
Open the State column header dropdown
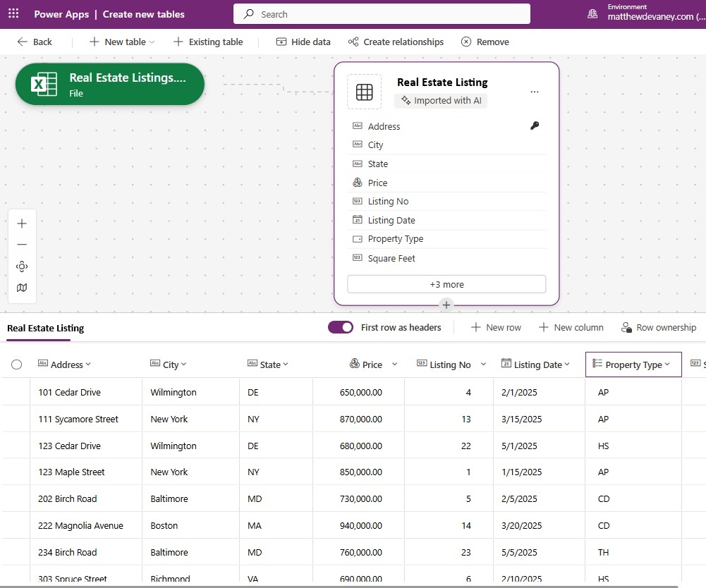click(286, 365)
